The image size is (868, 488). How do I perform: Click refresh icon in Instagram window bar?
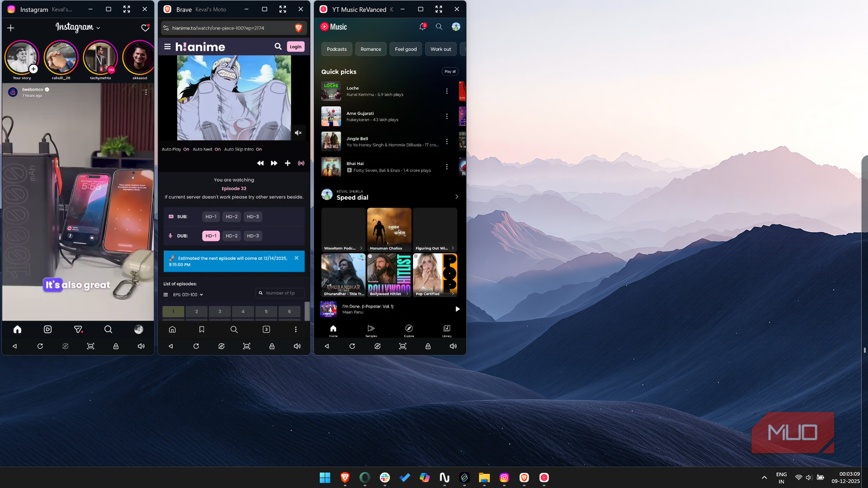(x=40, y=347)
